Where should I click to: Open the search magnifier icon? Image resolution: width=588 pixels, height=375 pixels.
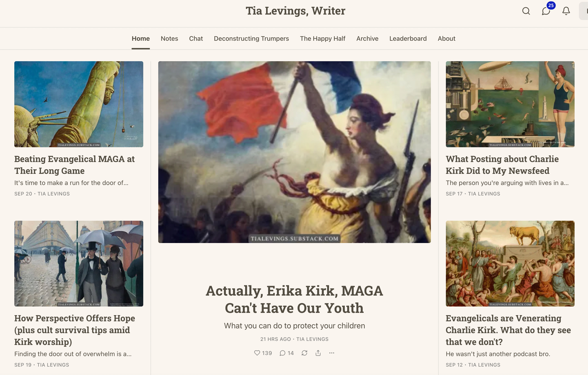click(x=526, y=11)
